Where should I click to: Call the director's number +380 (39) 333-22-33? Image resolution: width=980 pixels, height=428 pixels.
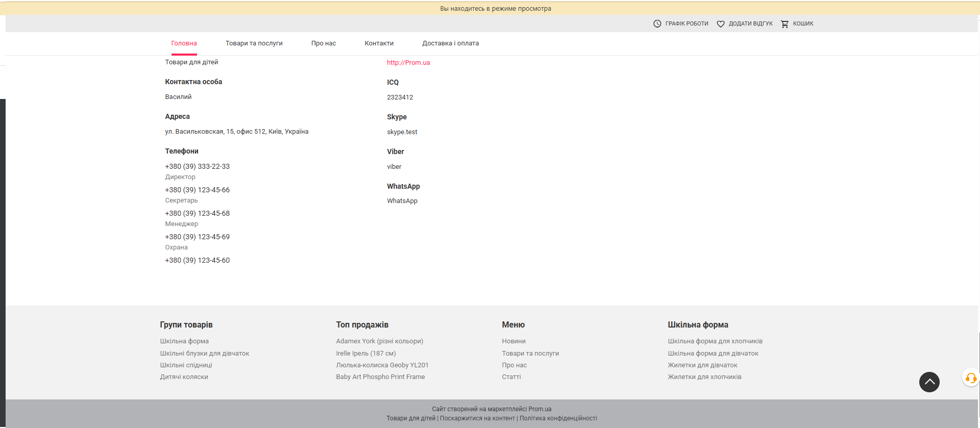pyautogui.click(x=197, y=166)
